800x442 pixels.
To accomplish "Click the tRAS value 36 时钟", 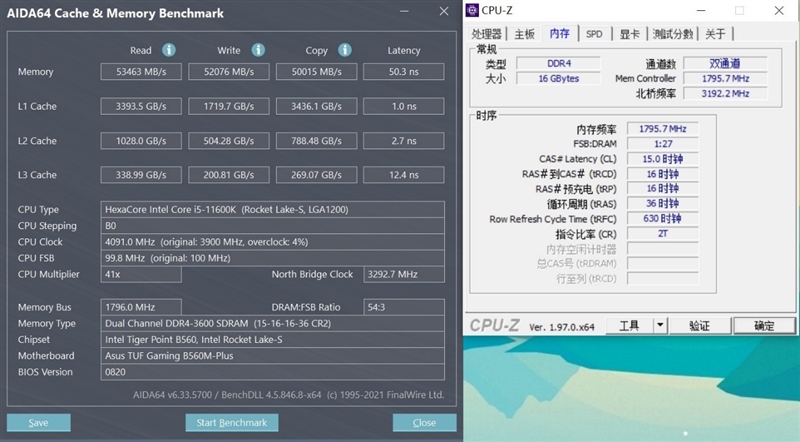I will coord(663,204).
